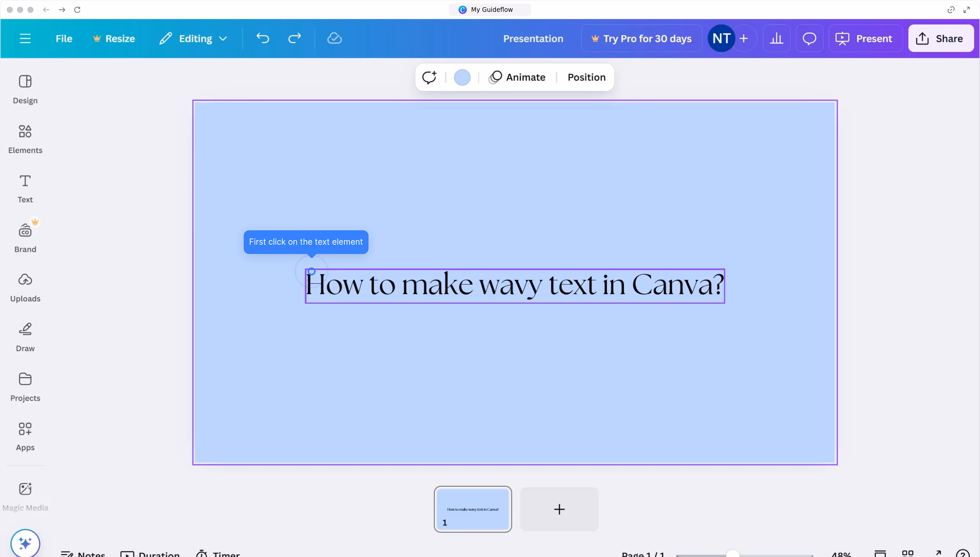Click the undo arrow
The height and width of the screenshot is (557, 980).
[x=263, y=38]
